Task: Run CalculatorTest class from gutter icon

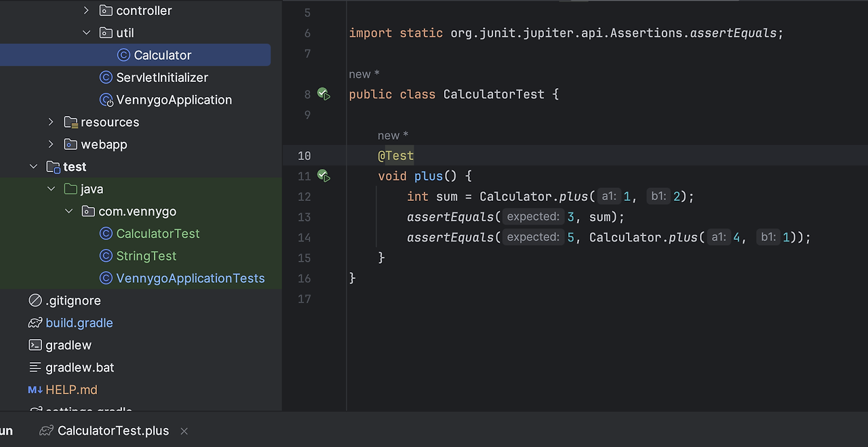Action: point(324,94)
